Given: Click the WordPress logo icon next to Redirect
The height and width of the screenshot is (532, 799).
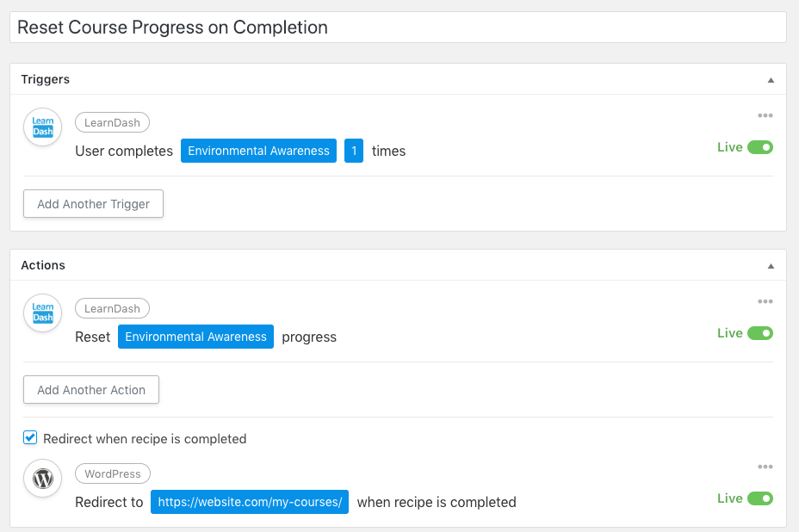Looking at the screenshot, I should click(x=42, y=479).
